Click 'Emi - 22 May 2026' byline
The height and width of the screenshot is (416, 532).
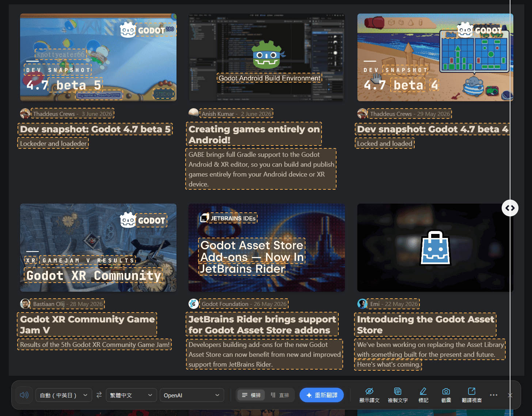pos(394,304)
